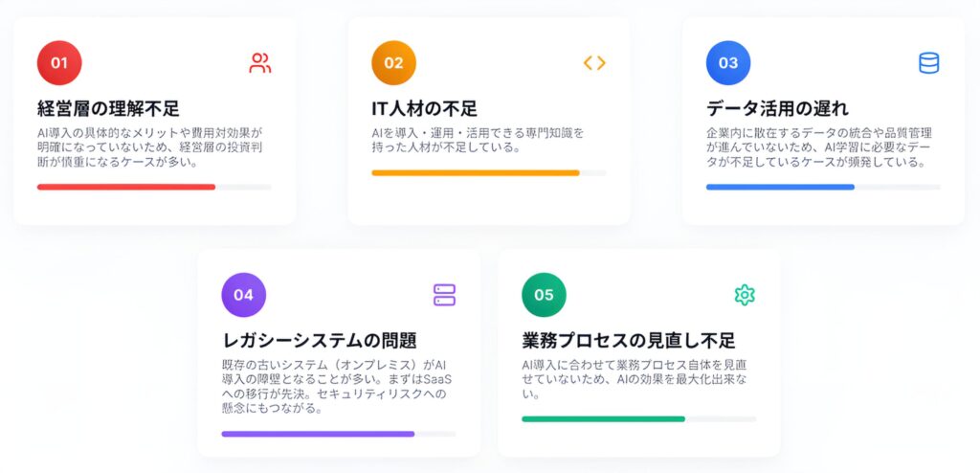Click the blue progress bar

pos(780,187)
